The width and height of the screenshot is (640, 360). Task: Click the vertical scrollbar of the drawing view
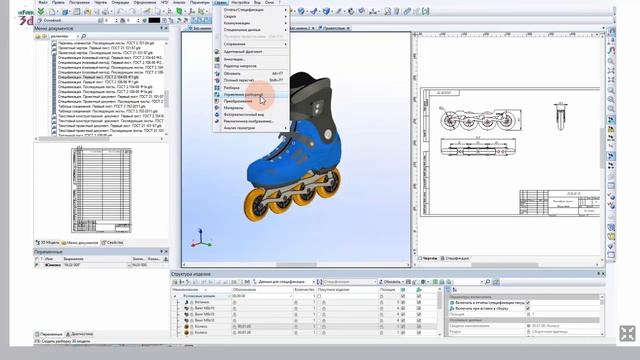click(x=602, y=147)
